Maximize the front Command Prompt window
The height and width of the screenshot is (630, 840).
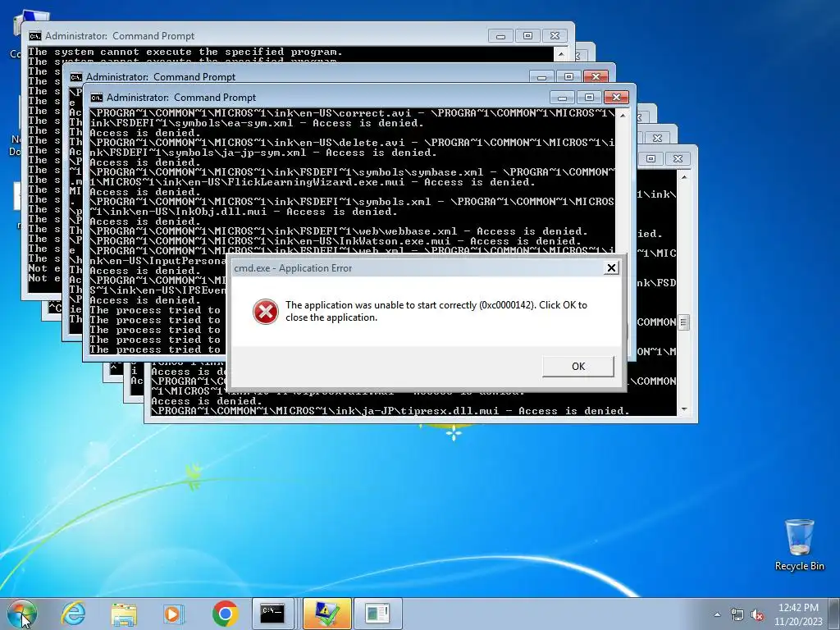point(589,98)
